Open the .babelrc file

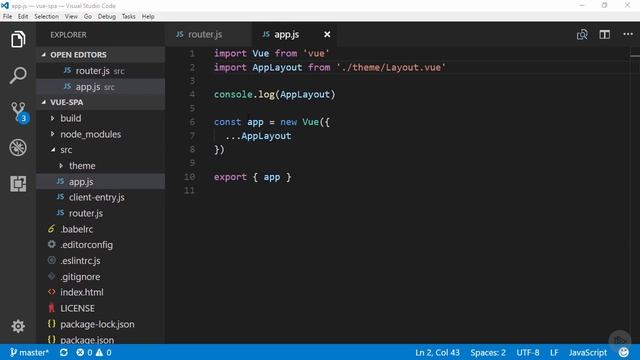[x=101, y=229]
